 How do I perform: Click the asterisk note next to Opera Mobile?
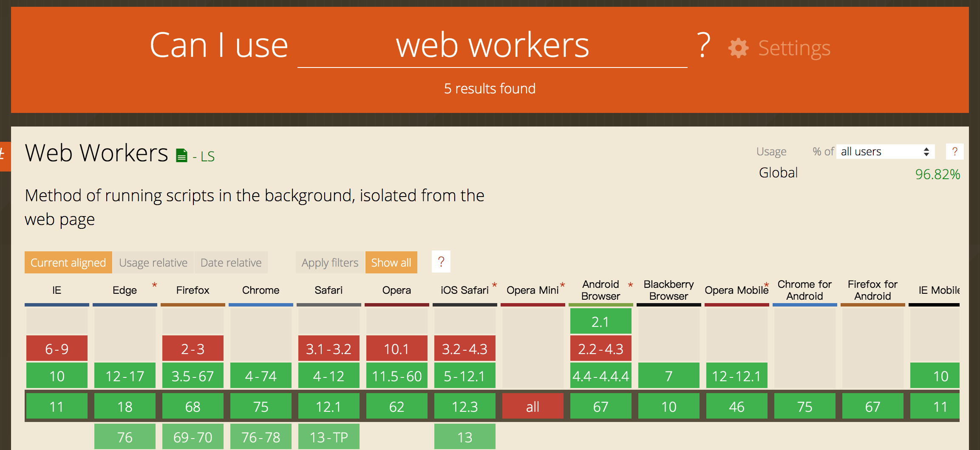coord(766,285)
